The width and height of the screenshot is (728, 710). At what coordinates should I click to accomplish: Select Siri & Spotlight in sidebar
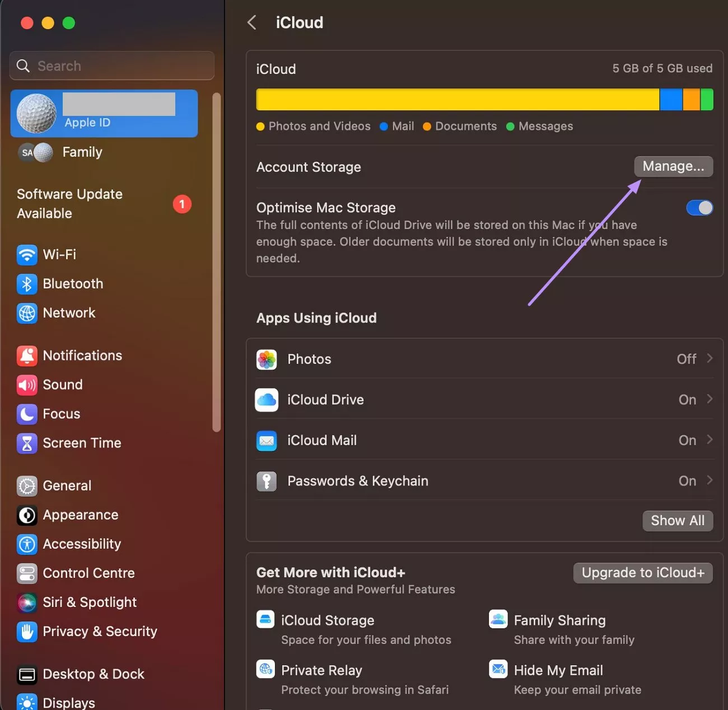pos(104,602)
